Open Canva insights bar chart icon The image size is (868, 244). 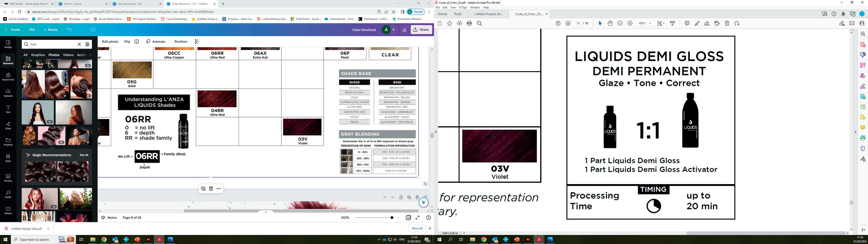[404, 30]
